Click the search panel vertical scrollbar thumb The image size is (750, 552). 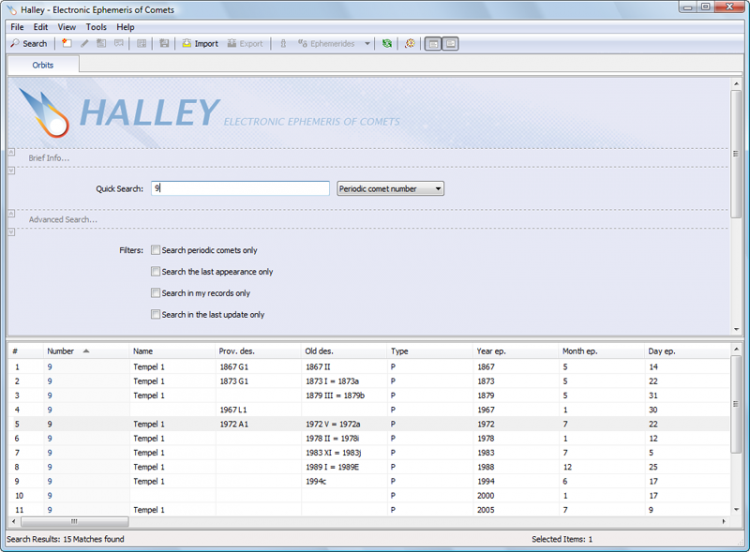736,154
